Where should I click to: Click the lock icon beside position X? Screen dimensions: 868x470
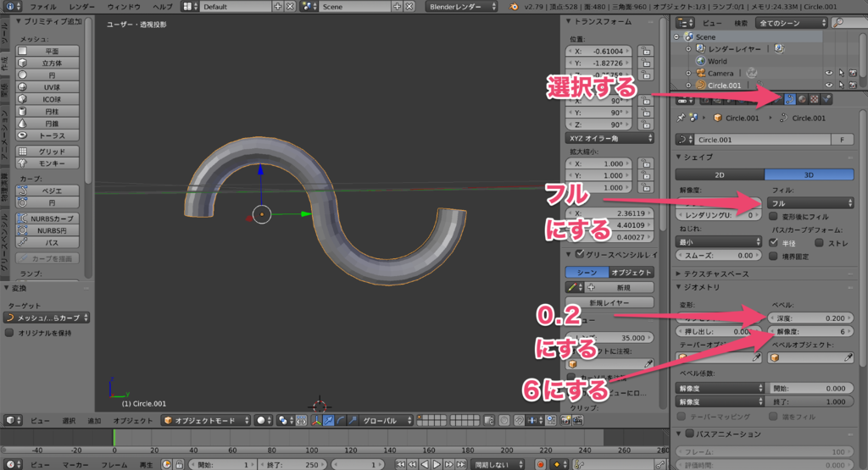645,51
